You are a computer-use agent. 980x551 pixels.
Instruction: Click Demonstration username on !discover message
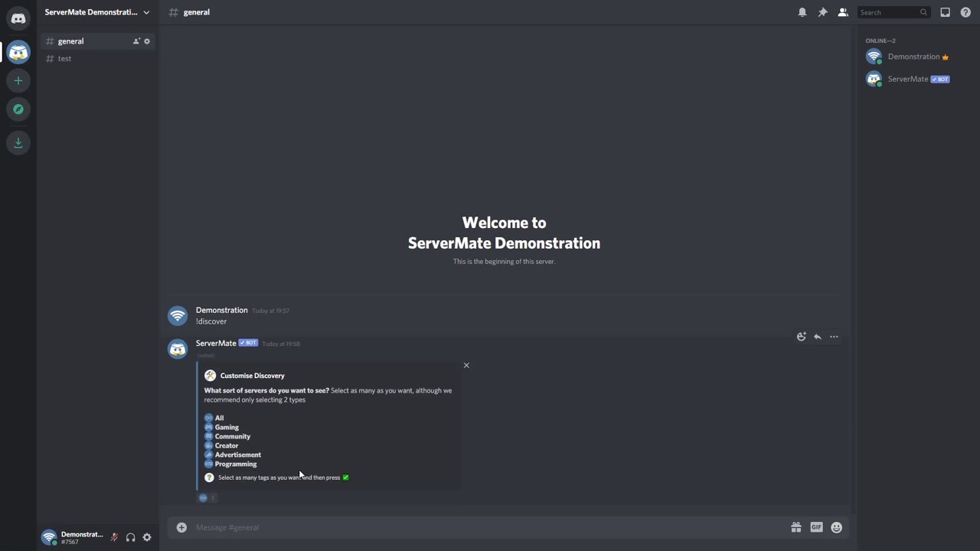tap(221, 310)
